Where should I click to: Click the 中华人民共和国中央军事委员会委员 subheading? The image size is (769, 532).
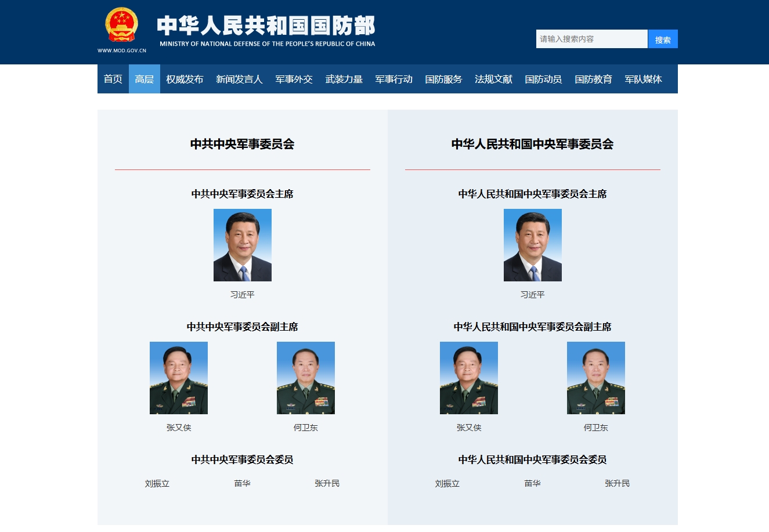click(533, 459)
